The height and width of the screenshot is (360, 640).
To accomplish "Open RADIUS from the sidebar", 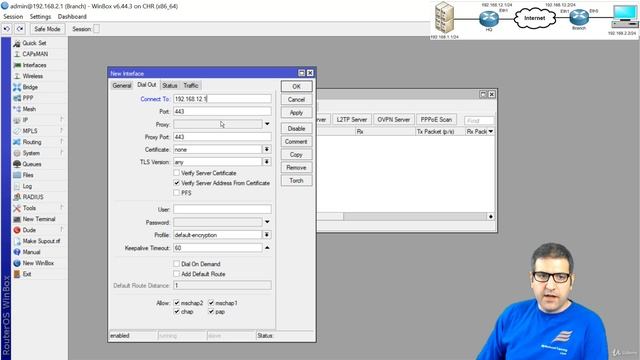I will click(33, 197).
